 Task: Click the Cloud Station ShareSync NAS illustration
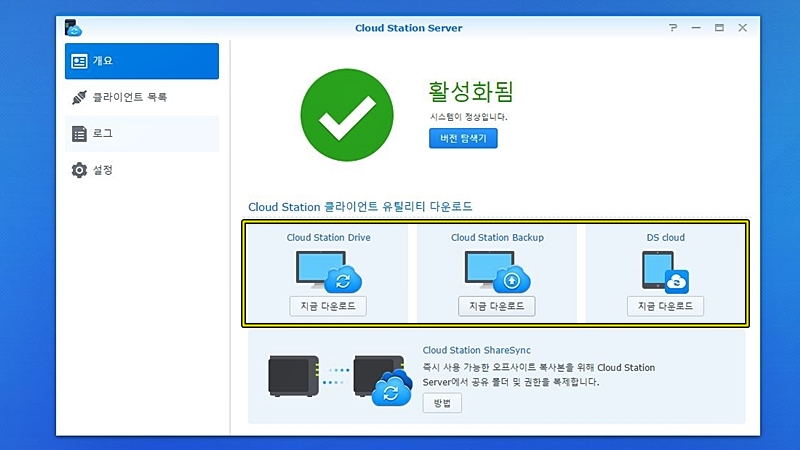pos(340,379)
